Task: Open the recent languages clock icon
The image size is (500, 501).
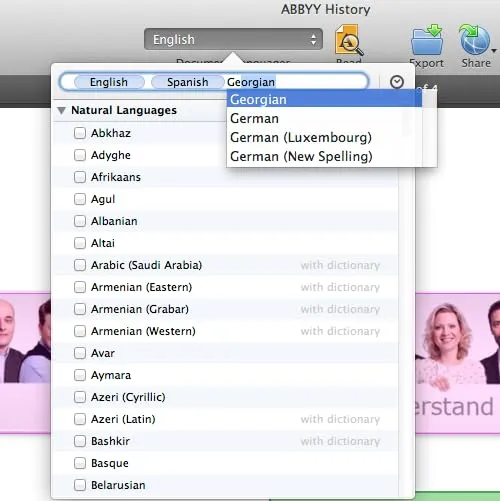Action: 397,82
